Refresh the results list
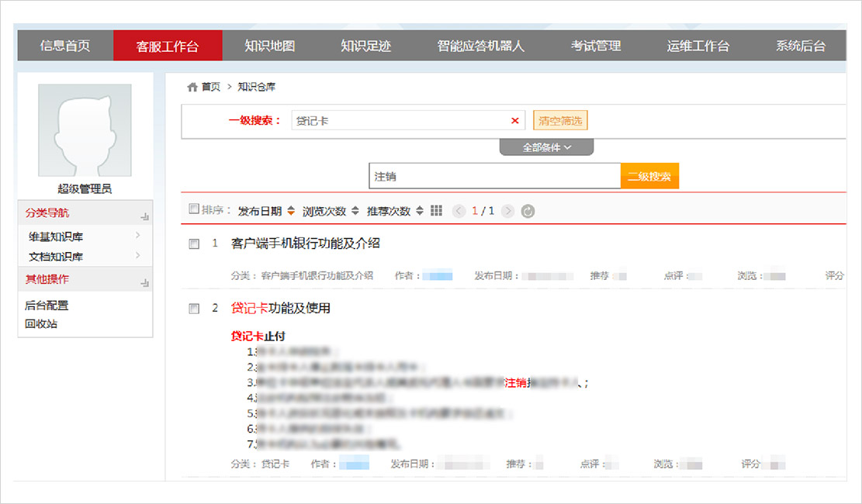The width and height of the screenshot is (862, 504). [x=528, y=211]
